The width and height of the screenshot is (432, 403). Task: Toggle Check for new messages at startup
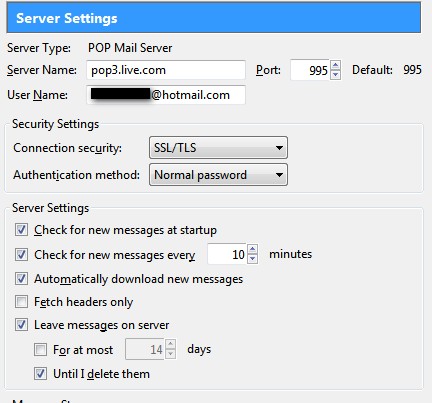tap(21, 230)
